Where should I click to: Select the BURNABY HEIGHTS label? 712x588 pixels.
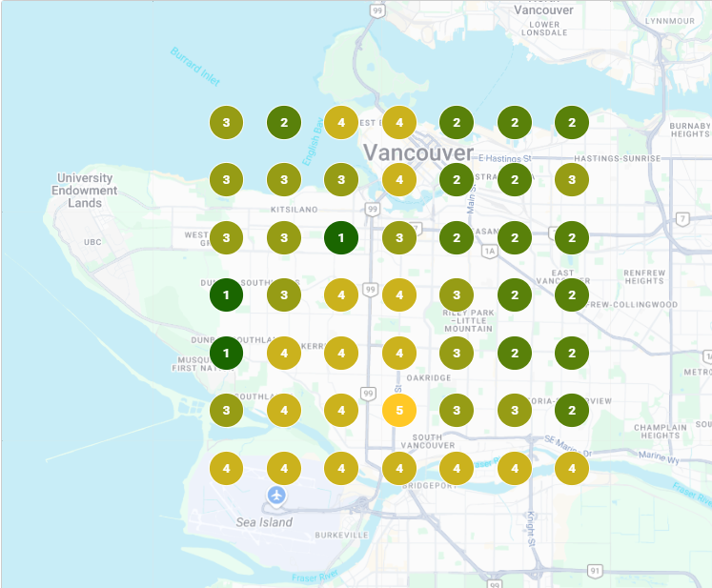[690, 130]
